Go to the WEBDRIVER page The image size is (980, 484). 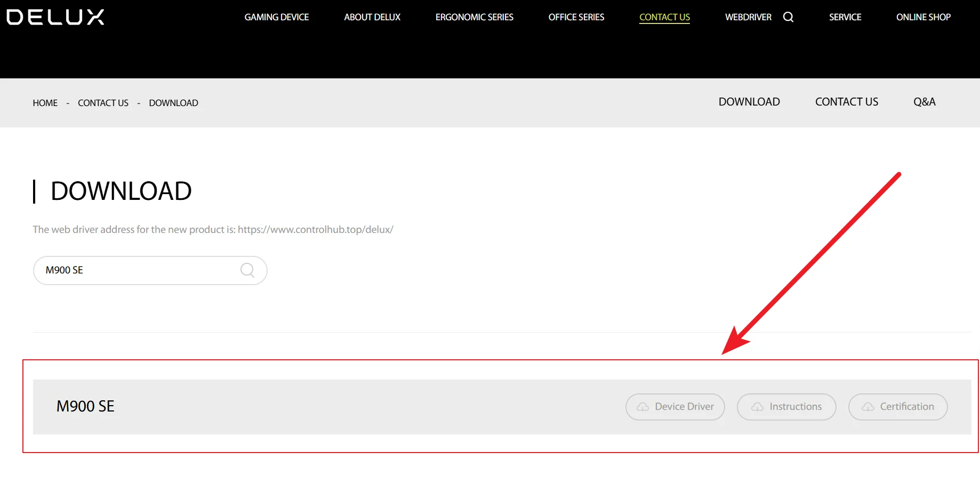[748, 17]
